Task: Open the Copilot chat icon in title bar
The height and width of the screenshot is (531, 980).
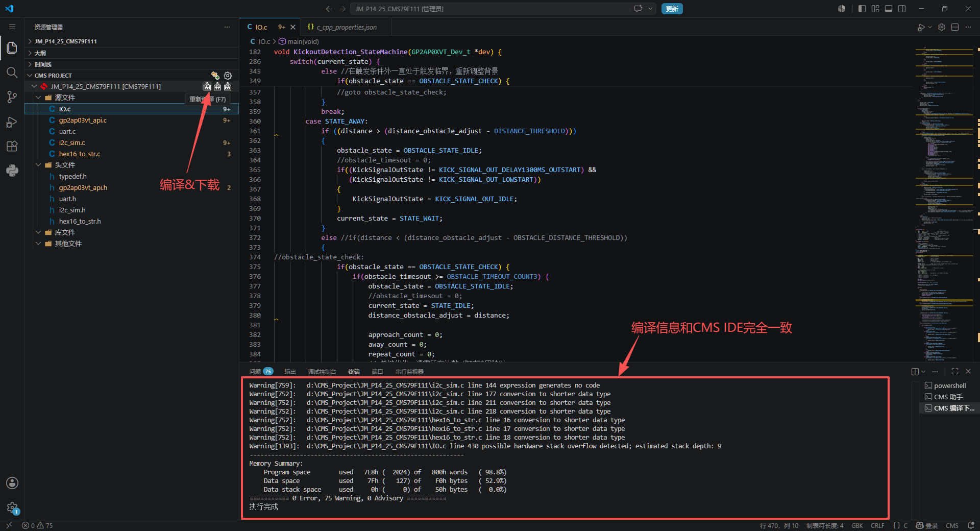Action: 638,9
